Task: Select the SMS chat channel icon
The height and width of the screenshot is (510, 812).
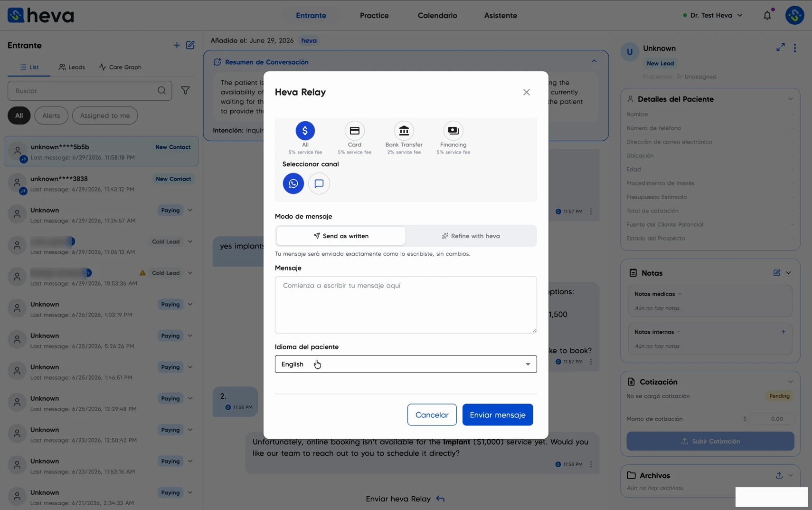Action: point(319,183)
